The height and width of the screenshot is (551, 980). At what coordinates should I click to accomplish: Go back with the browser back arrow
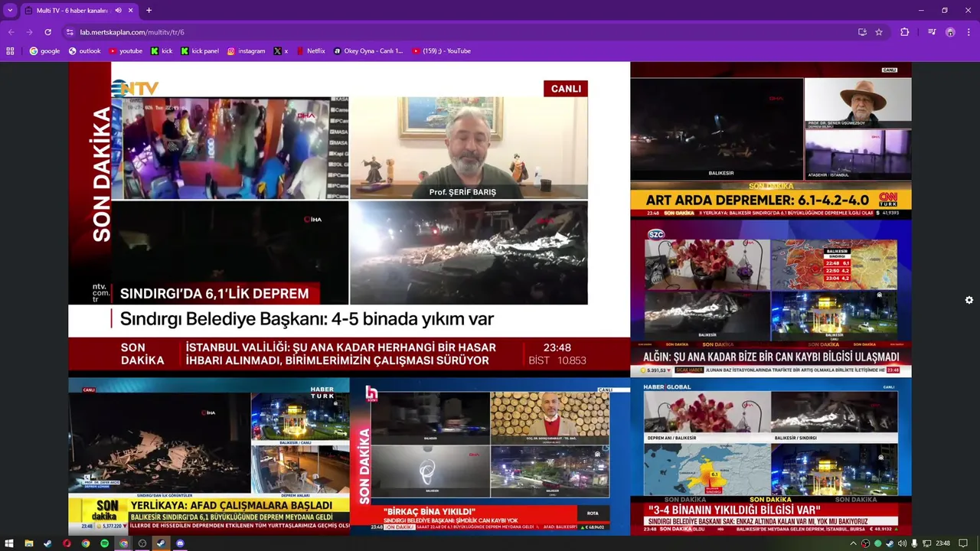pos(11,32)
